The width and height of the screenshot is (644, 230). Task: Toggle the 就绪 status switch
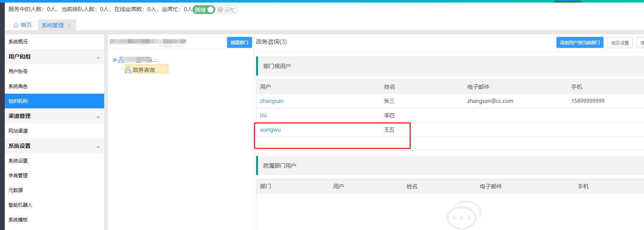(204, 10)
